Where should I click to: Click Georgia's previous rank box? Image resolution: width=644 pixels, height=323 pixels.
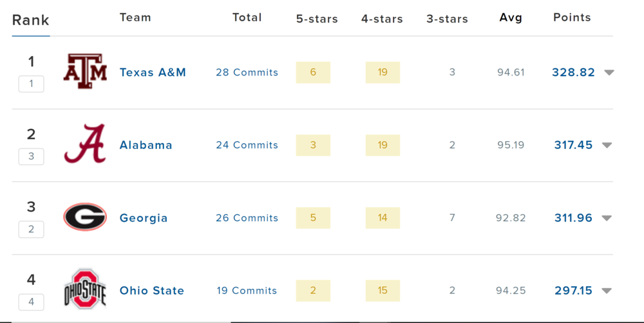click(x=31, y=230)
